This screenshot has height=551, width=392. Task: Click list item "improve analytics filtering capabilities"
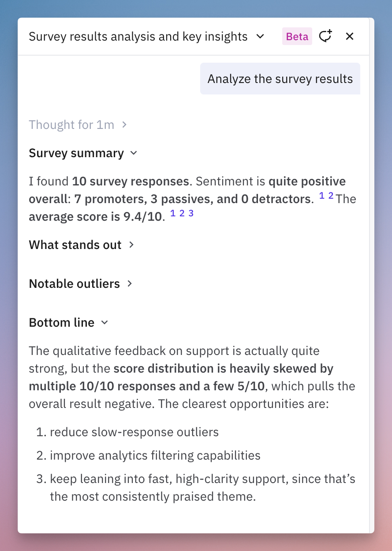pyautogui.click(x=155, y=455)
